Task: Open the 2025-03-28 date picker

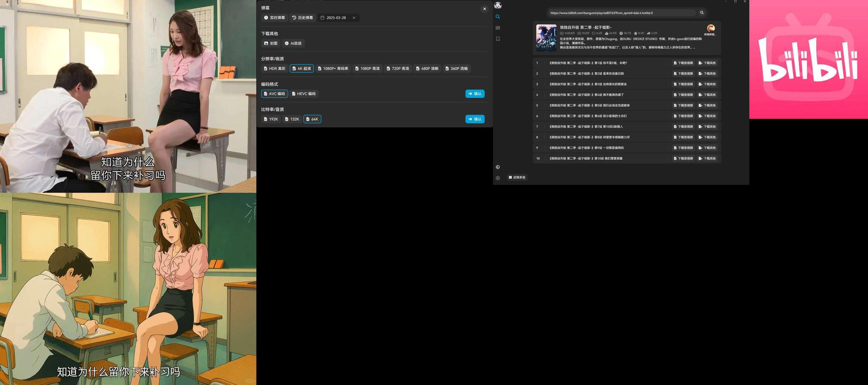Action: point(336,18)
